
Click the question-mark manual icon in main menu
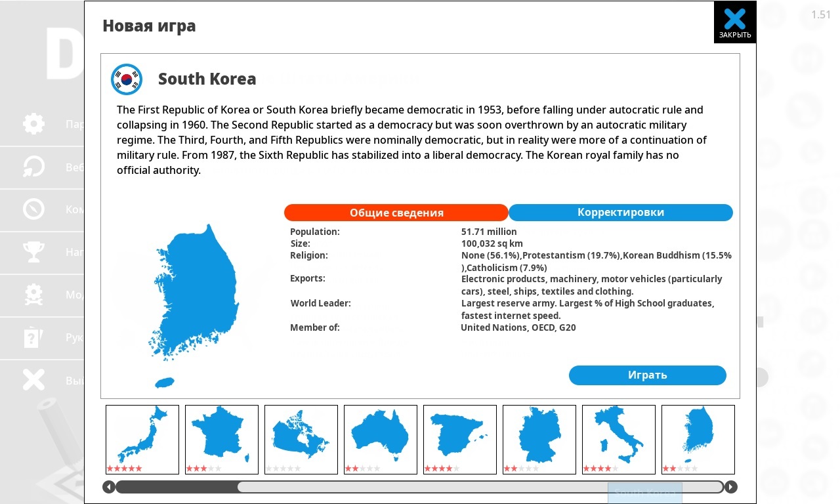[x=33, y=337]
